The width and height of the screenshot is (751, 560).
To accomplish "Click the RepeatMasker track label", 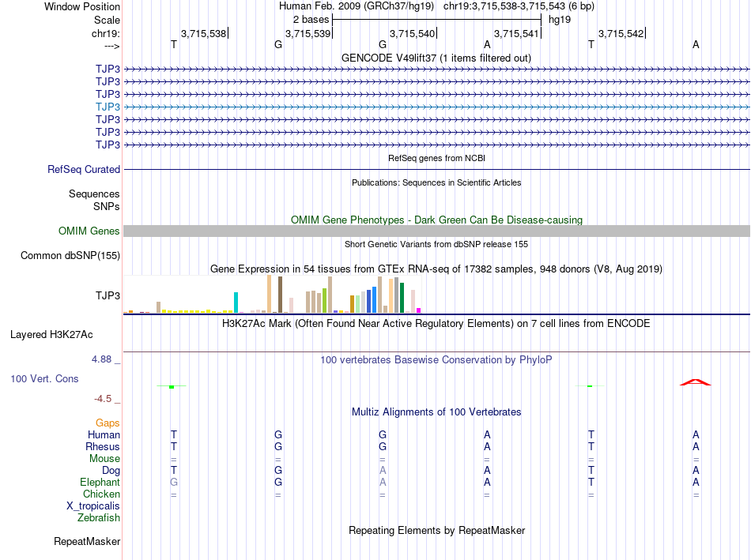I will (87, 541).
